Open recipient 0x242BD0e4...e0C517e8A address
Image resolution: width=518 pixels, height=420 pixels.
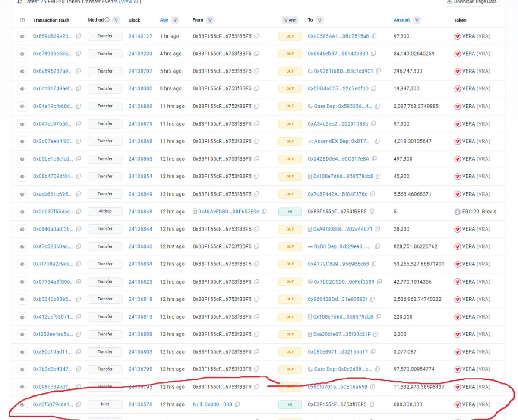click(338, 159)
